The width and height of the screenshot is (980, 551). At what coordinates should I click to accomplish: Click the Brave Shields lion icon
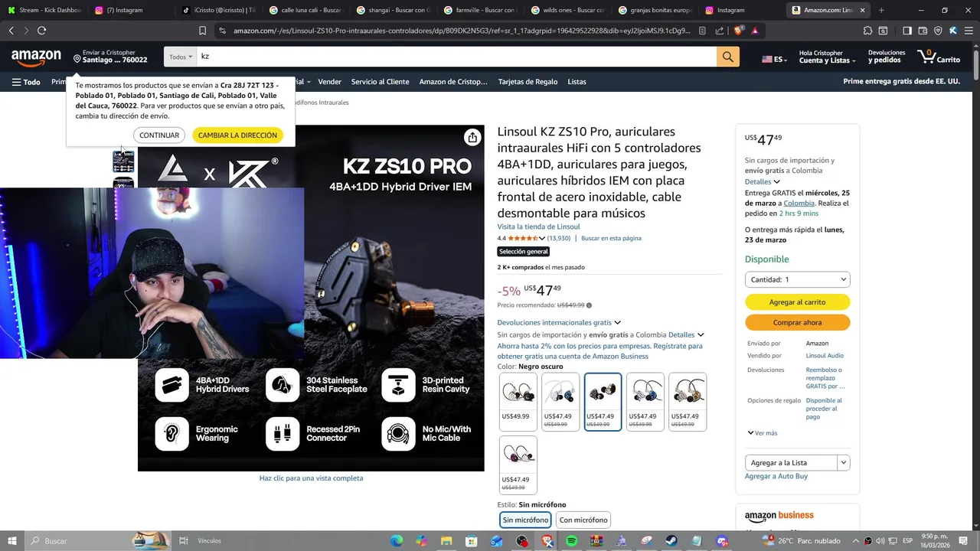(x=738, y=31)
